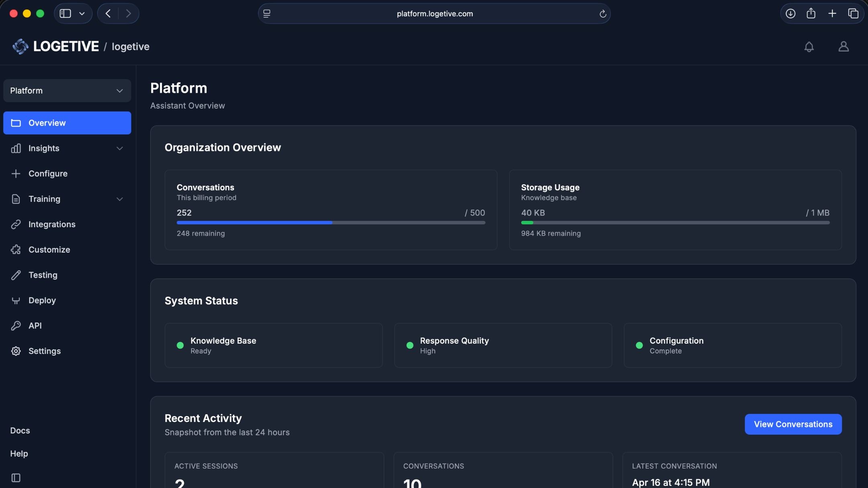This screenshot has width=868, height=488.
Task: Click the browser downloads icon
Action: [x=790, y=13]
